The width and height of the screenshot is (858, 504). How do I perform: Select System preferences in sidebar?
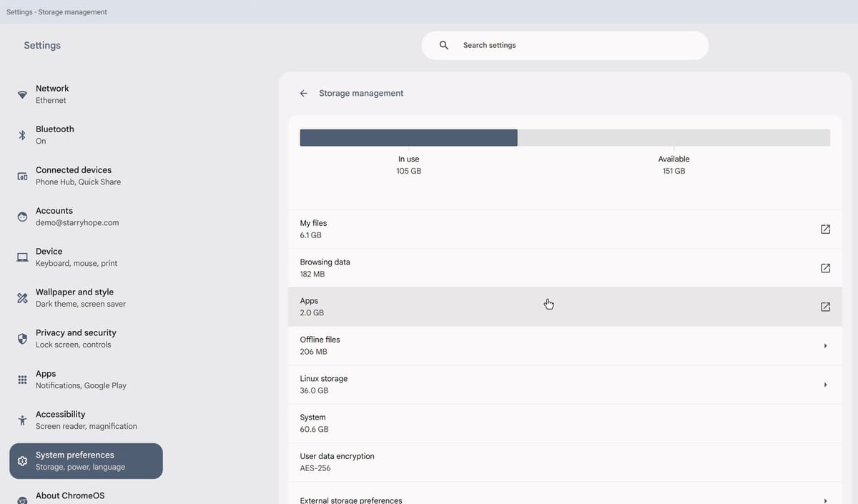86,461
